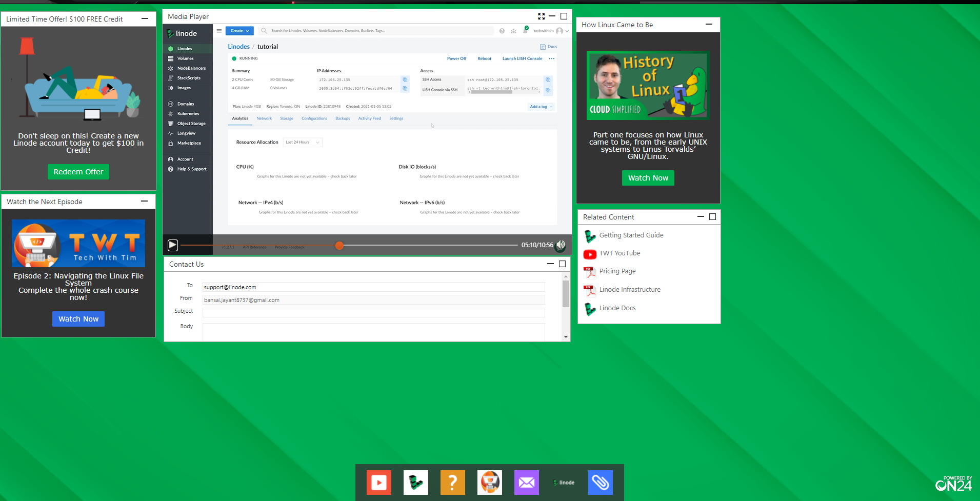Image resolution: width=980 pixels, height=501 pixels.
Task: Switch to the Analytics tab
Action: click(240, 118)
